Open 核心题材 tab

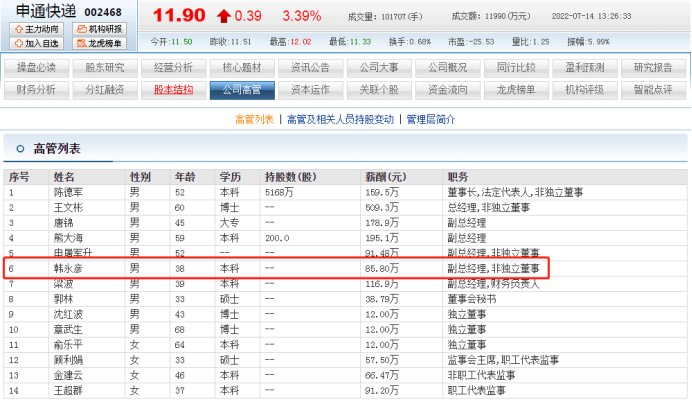242,68
